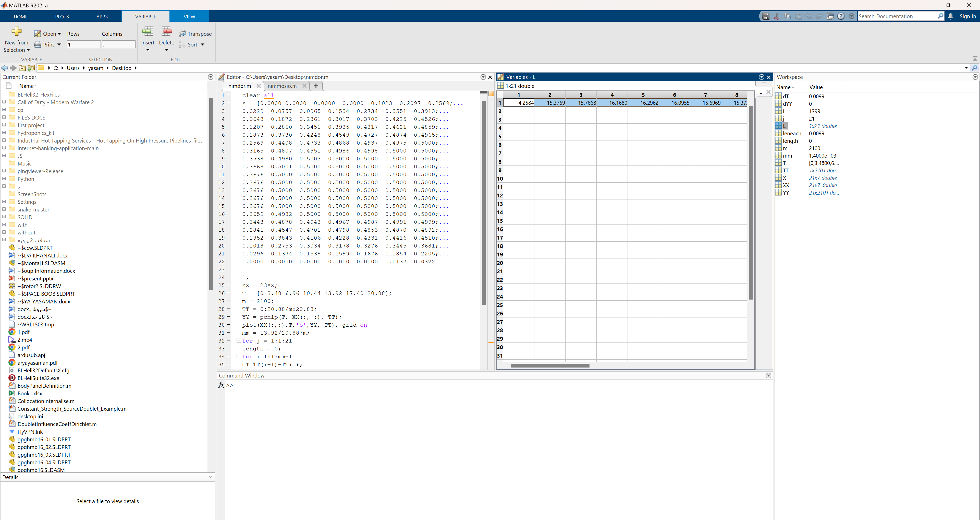The height and width of the screenshot is (520, 980).
Task: Click the Sign In link
Action: (x=967, y=16)
